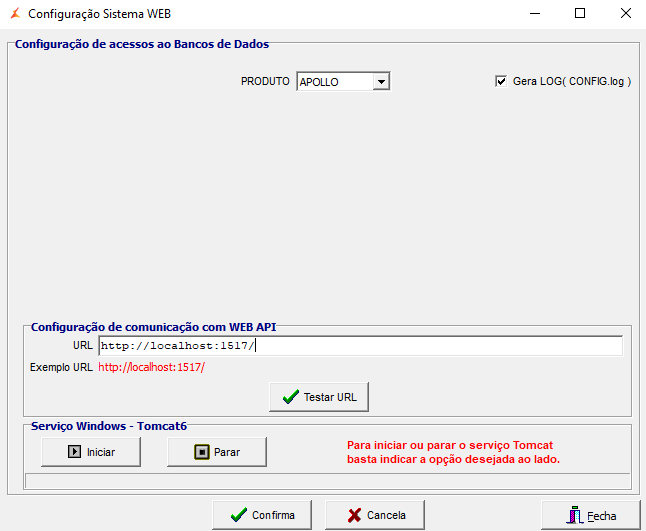Click the application icon in title bar
This screenshot has height=531, width=646.
click(x=15, y=14)
